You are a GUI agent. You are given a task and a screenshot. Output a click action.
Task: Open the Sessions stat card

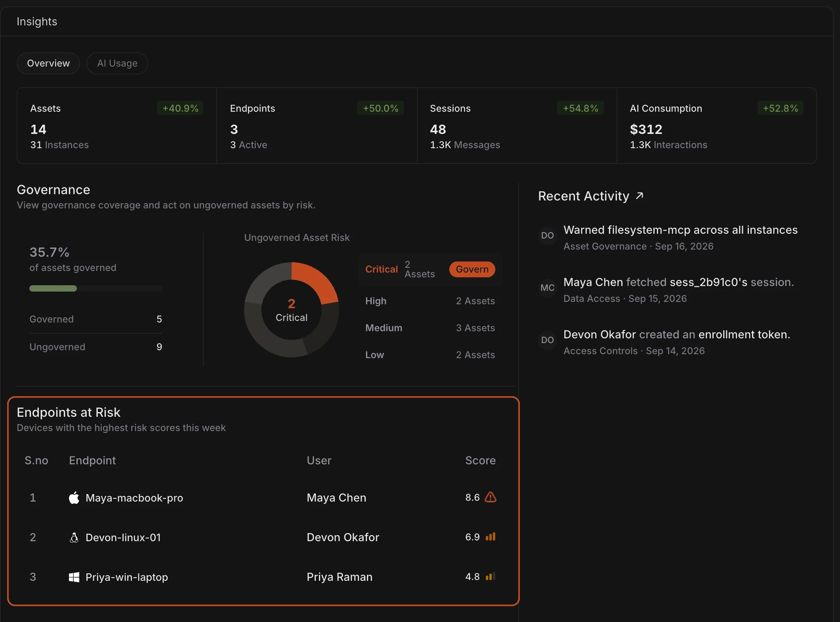tap(517, 126)
